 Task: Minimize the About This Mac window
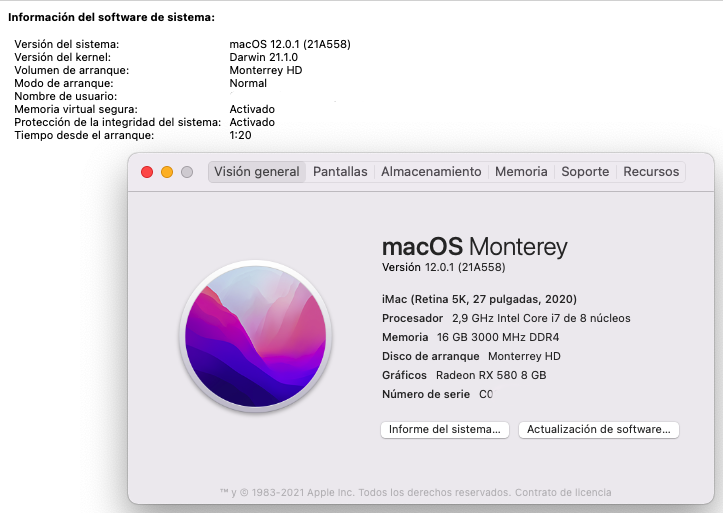click(x=167, y=172)
